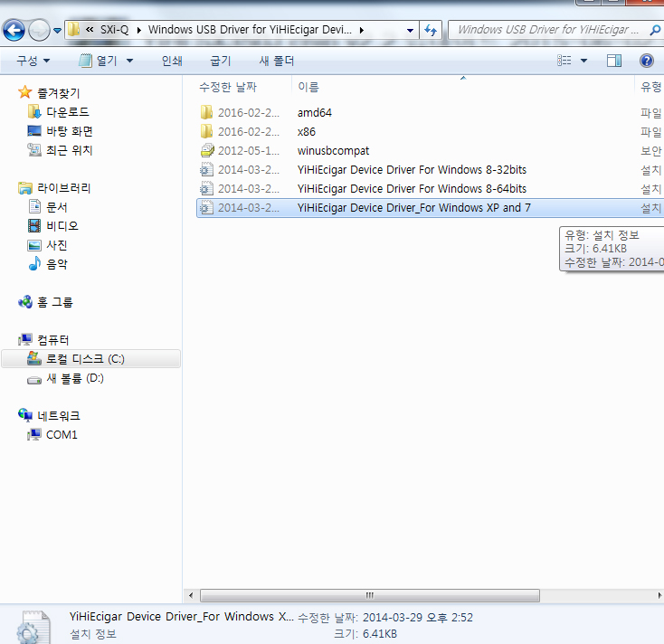Click the left scroll arrow of horizontal scrollbar

tap(191, 595)
